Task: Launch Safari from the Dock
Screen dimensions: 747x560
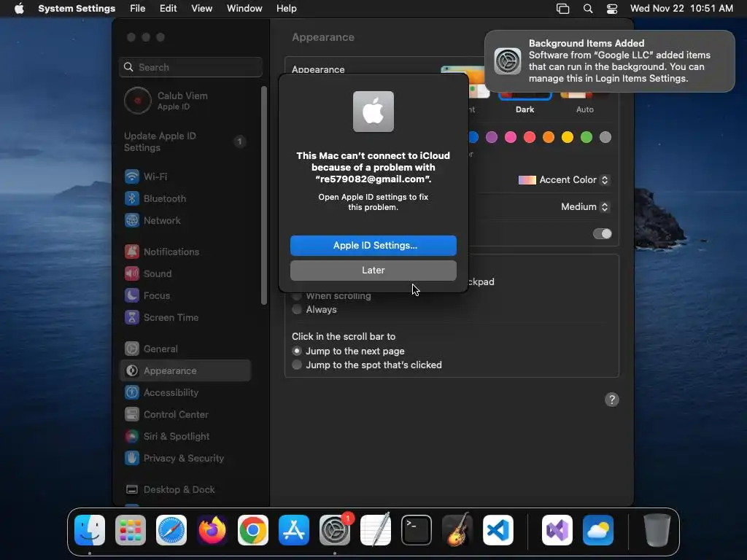Action: [171, 530]
